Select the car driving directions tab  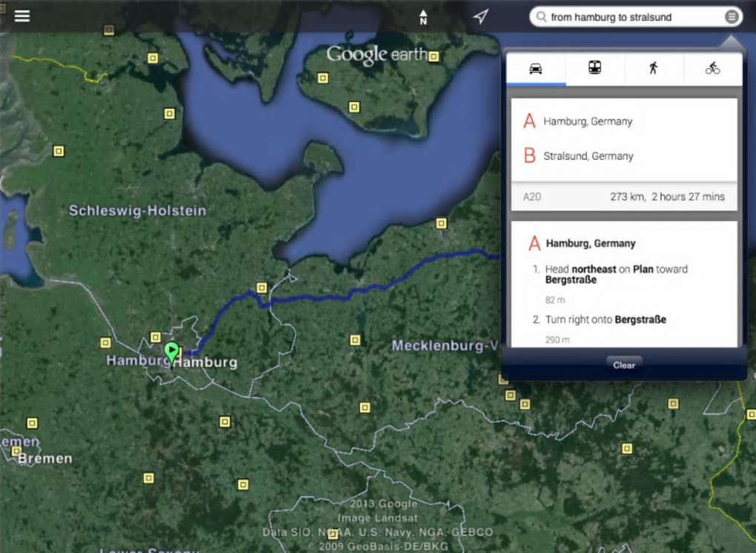(x=536, y=68)
